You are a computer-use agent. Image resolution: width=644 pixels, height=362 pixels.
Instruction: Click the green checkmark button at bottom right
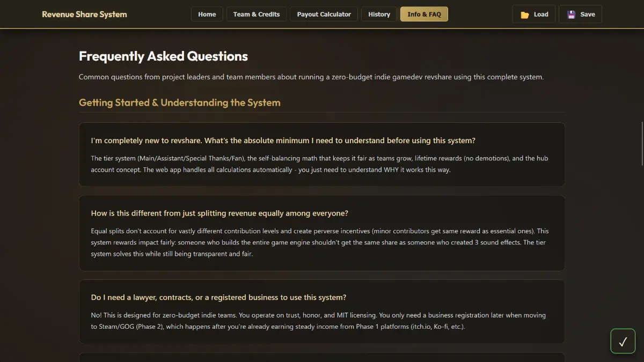(623, 341)
